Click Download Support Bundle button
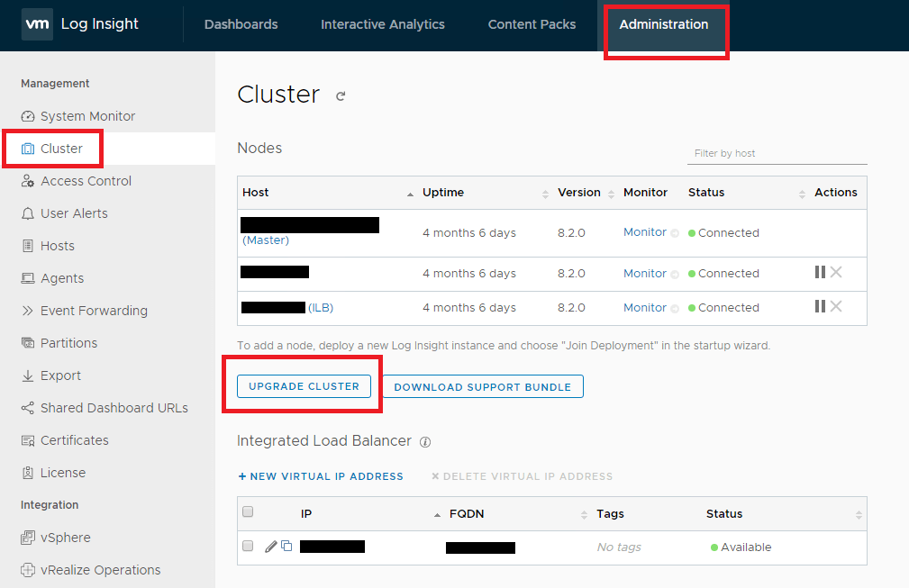 482,387
